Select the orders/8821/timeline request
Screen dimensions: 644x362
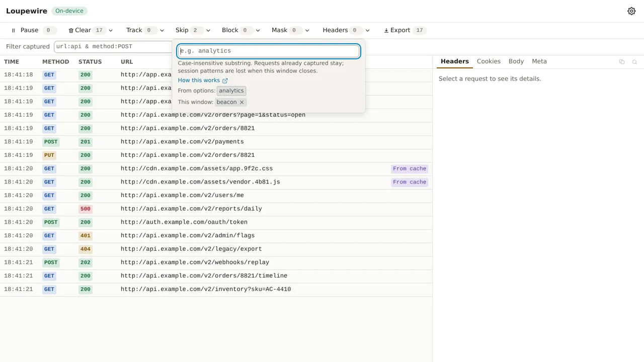216,276
